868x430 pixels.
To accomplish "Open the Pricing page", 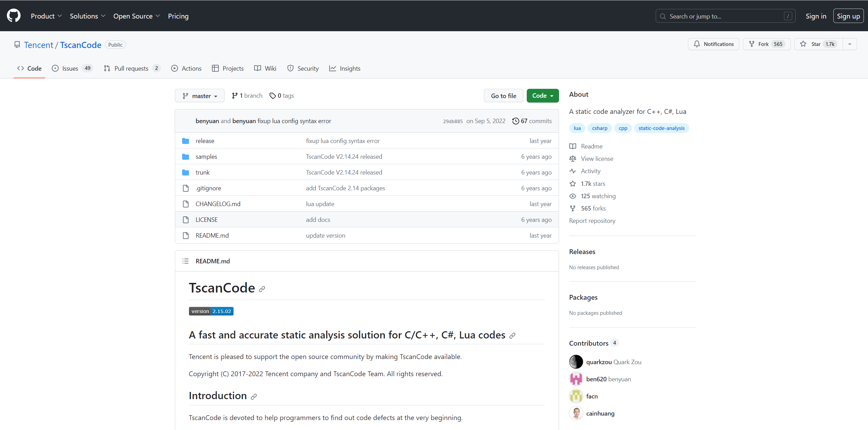I will coord(178,16).
